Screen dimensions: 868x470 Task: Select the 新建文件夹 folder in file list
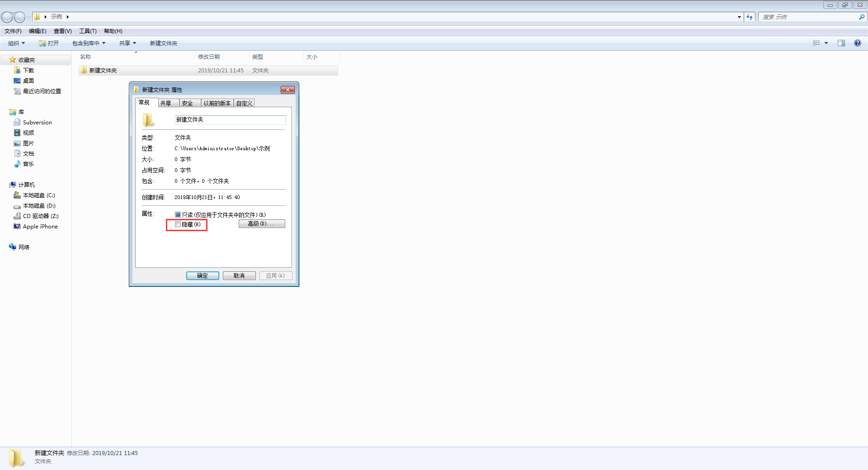click(x=208, y=70)
